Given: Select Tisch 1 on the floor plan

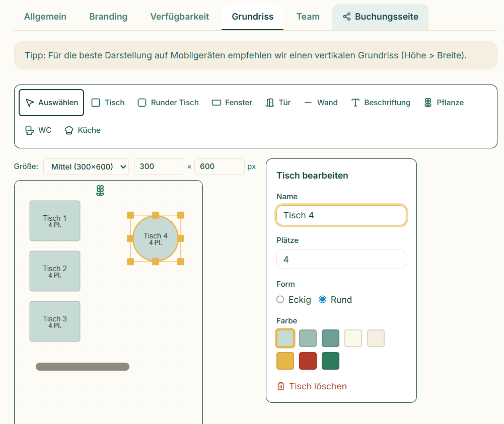Looking at the screenshot, I should pyautogui.click(x=55, y=221).
